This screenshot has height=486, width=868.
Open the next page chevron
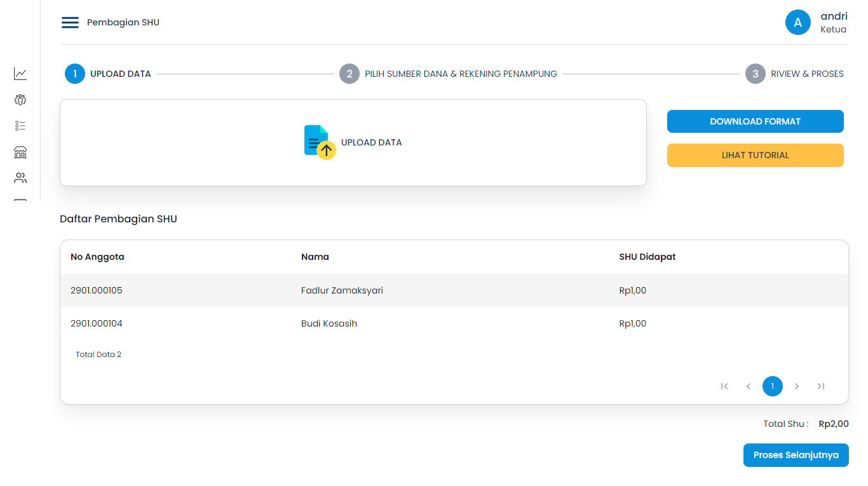(797, 386)
